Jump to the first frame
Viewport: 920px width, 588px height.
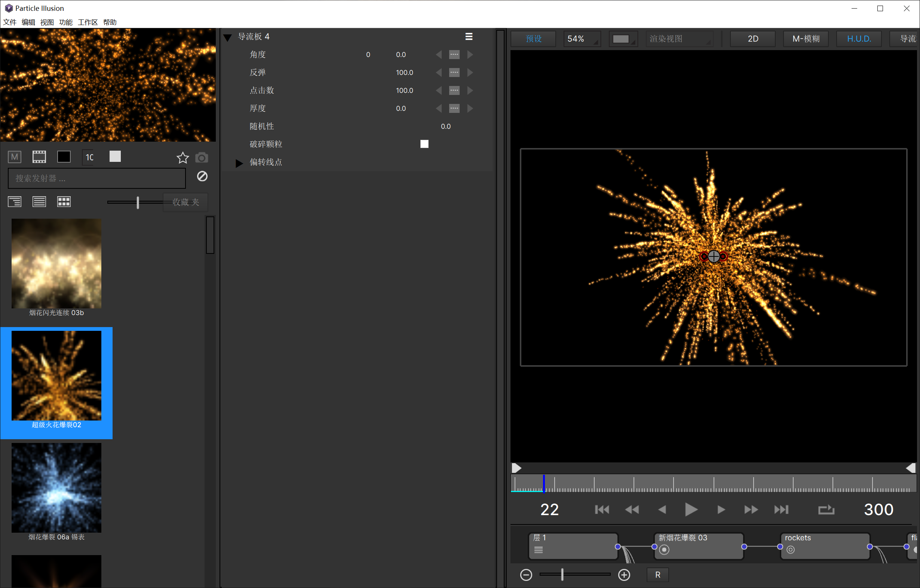(602, 510)
